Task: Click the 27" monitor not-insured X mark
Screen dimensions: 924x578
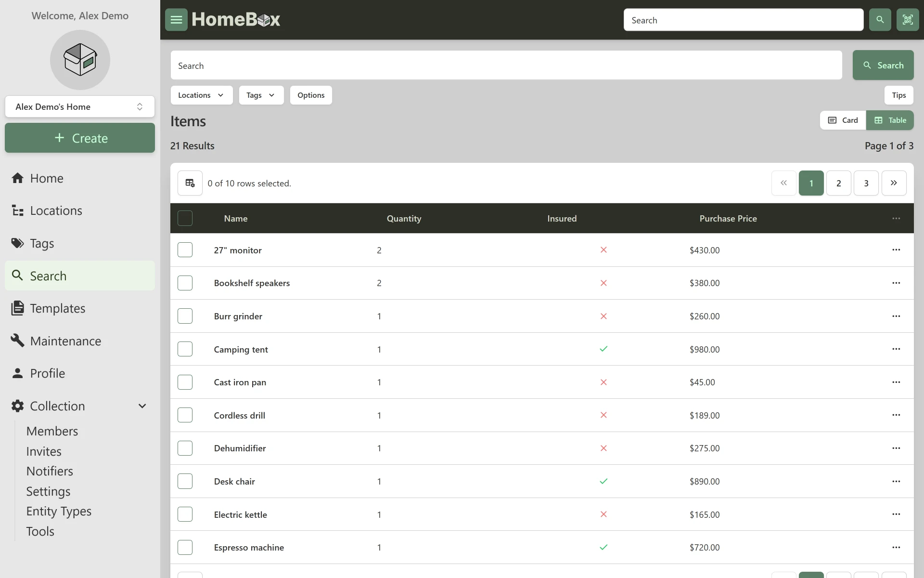Action: [603, 250]
